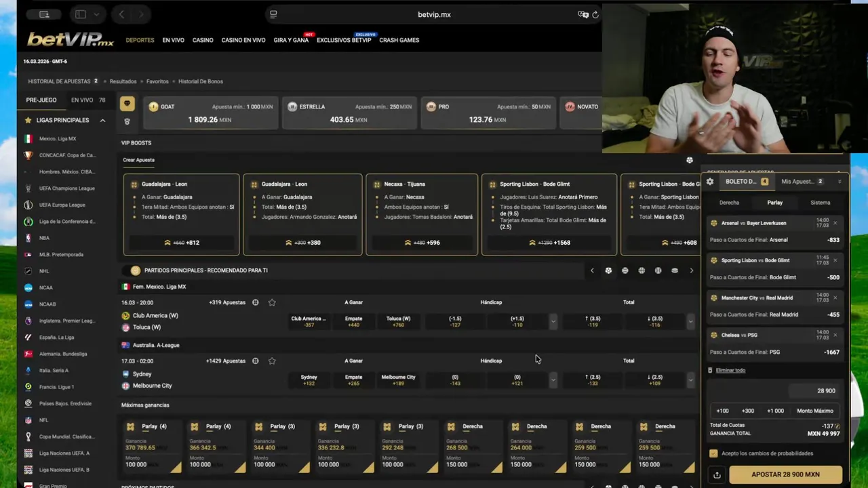Toggle Acepto los cambios de probabilidades checkbox
Image resolution: width=868 pixels, height=488 pixels.
(x=713, y=453)
